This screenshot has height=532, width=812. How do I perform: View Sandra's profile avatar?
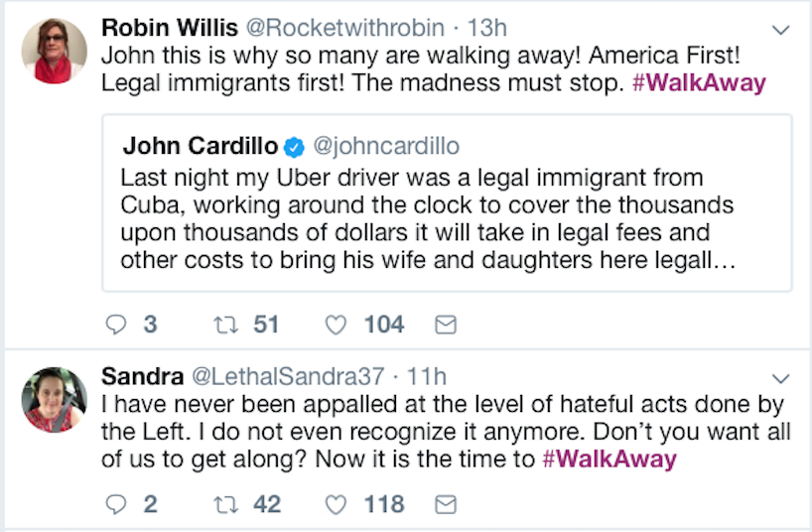[x=55, y=399]
